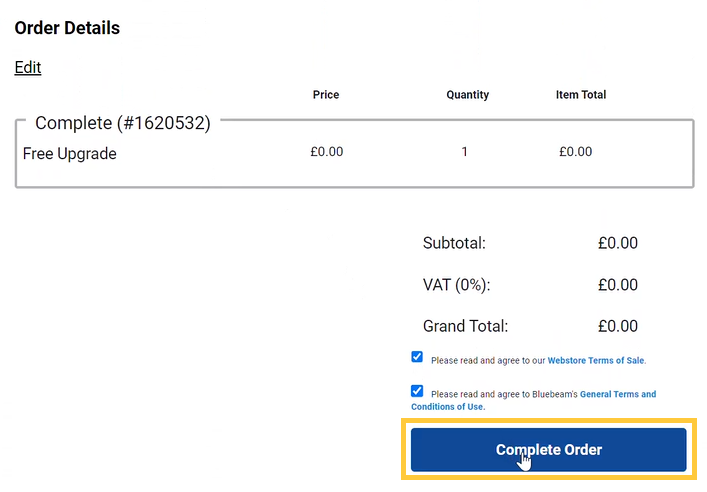This screenshot has width=707, height=492.
Task: Click the Grand Total amount £0.00
Action: pos(617,326)
